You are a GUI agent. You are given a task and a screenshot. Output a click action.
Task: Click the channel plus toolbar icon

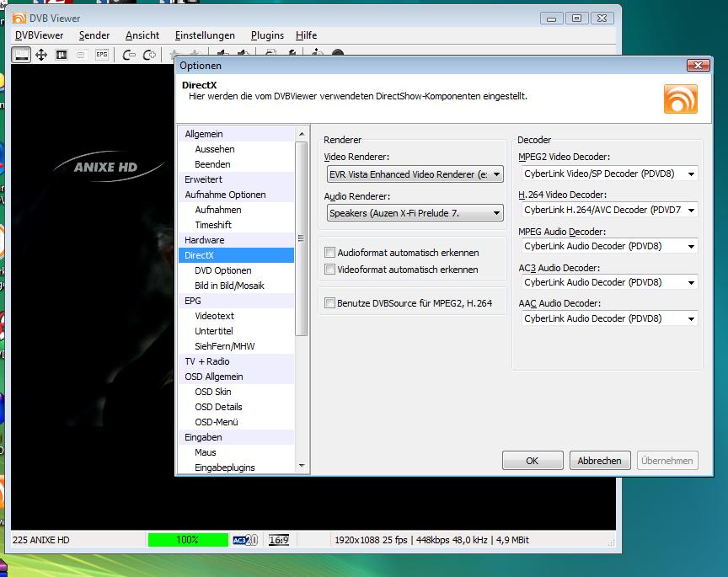[x=149, y=55]
